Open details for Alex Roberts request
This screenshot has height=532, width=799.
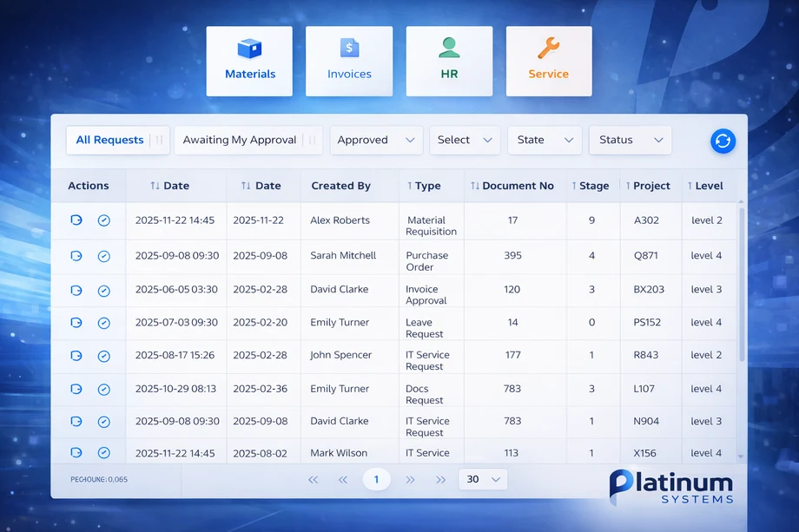point(76,220)
